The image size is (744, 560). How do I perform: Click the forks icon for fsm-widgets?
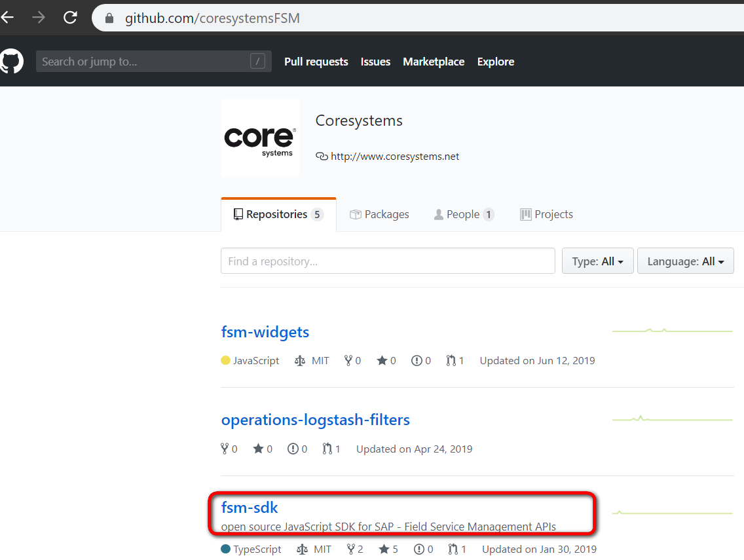tap(348, 361)
